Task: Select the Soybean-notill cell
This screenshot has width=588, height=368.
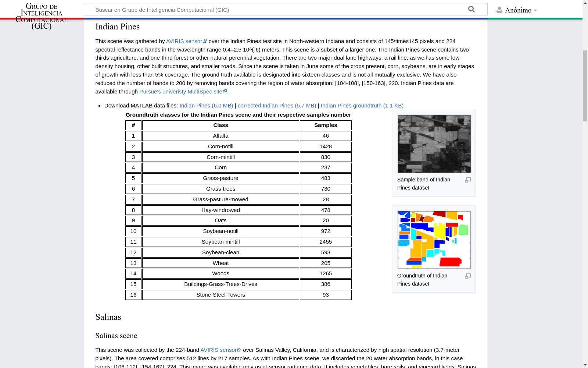Action: click(220, 231)
